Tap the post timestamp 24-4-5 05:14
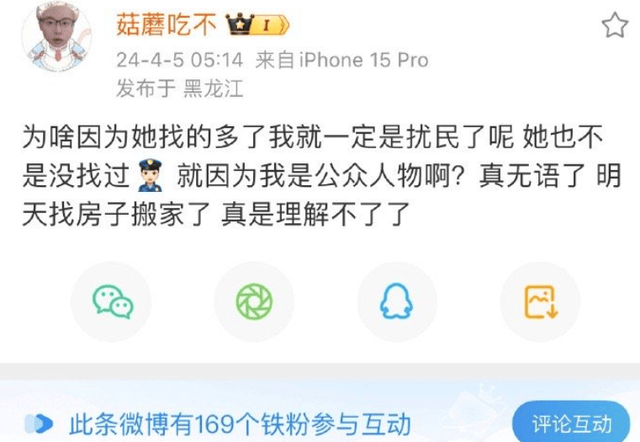640x442 pixels. pyautogui.click(x=180, y=60)
